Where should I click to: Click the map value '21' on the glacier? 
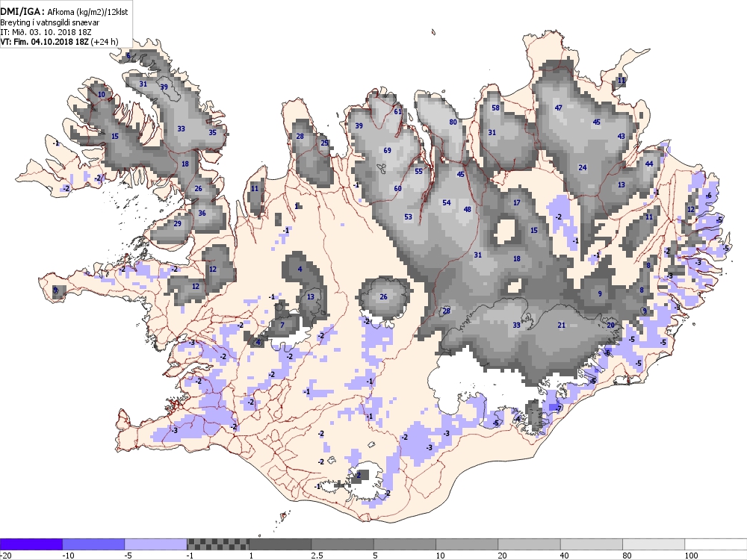[x=561, y=326]
